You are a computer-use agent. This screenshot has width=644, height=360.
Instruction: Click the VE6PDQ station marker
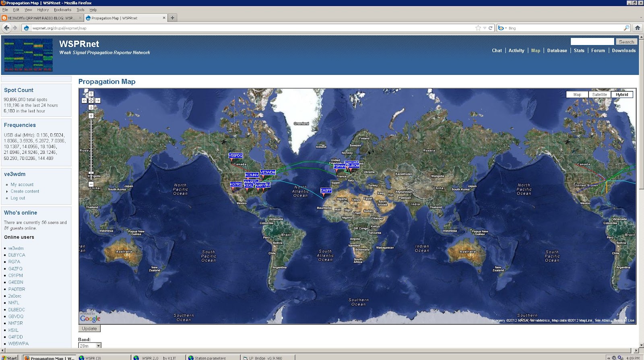point(235,155)
